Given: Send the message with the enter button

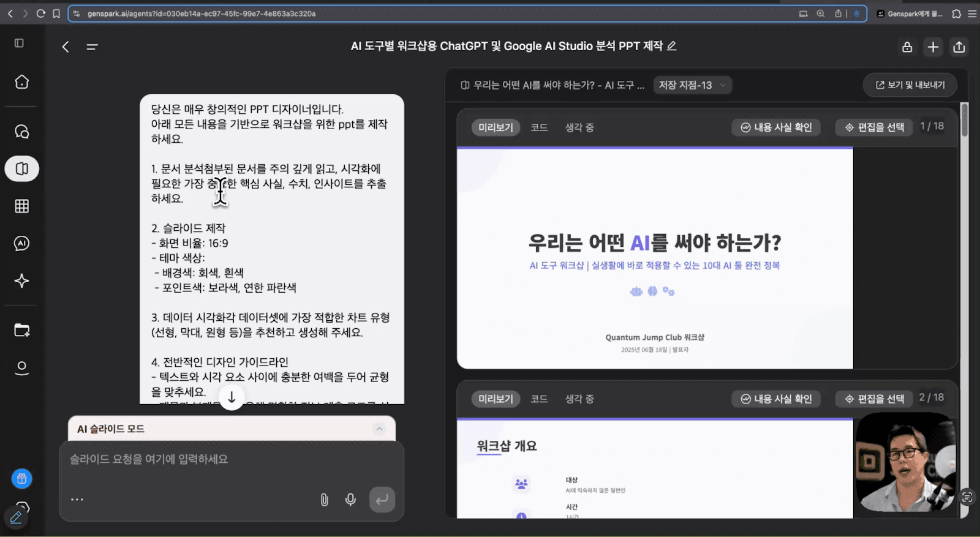Looking at the screenshot, I should 382,500.
